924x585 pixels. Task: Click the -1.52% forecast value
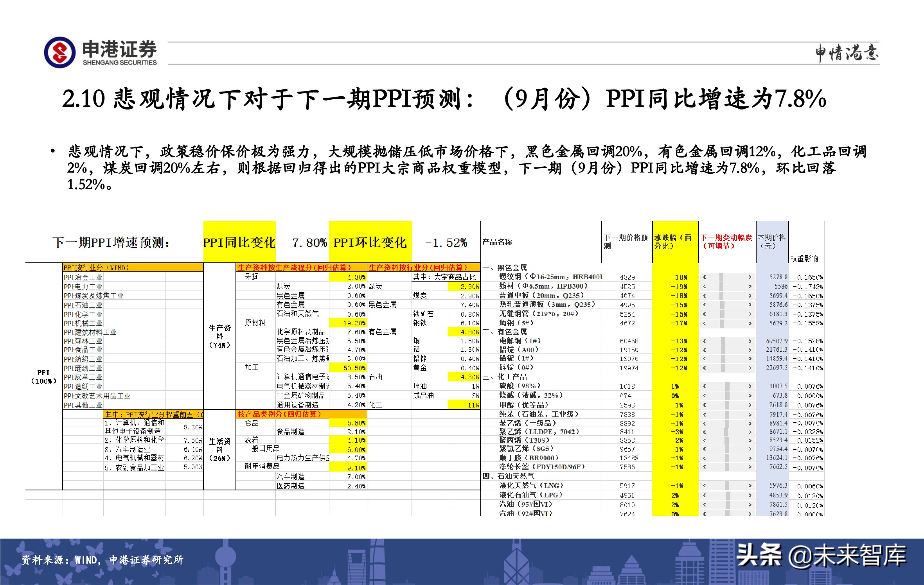click(446, 243)
